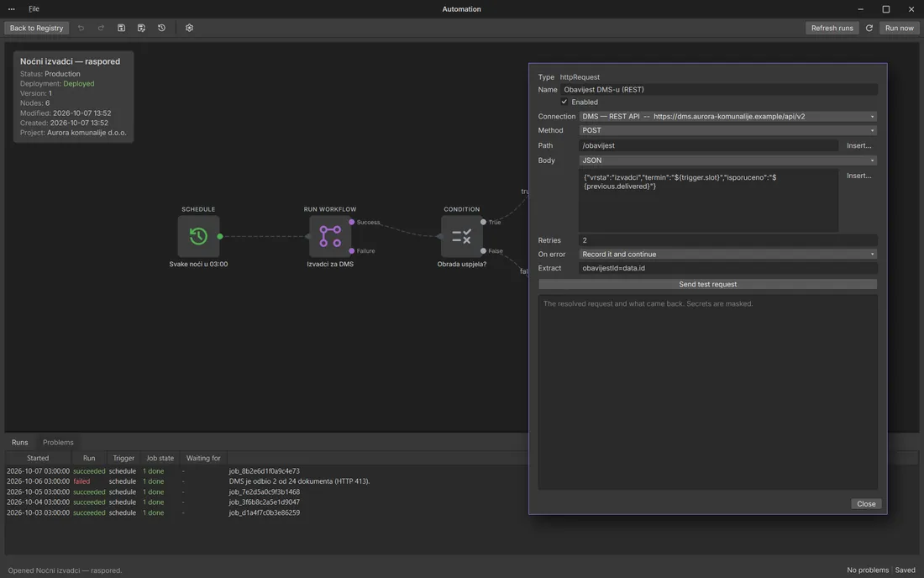Screen dimensions: 924x578
Task: Click the Extract input field
Action: point(727,268)
